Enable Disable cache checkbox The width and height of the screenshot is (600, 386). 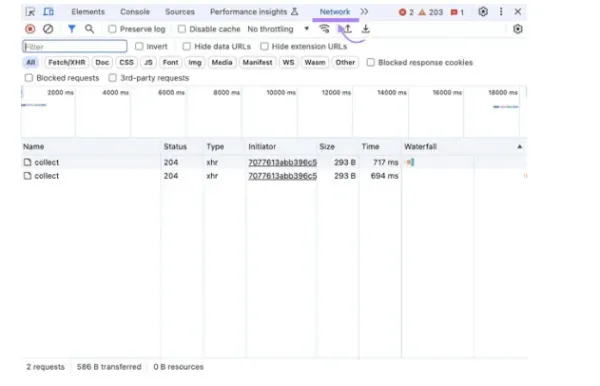(x=182, y=29)
